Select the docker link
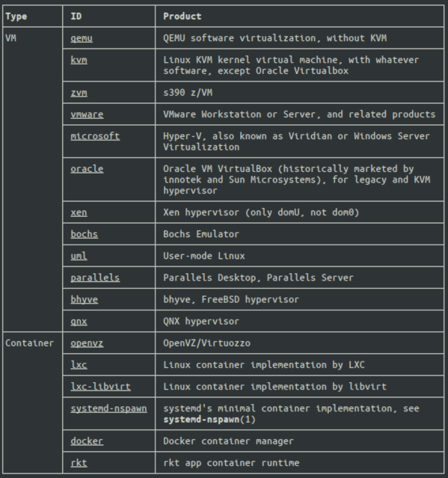This screenshot has width=448, height=478. (87, 441)
